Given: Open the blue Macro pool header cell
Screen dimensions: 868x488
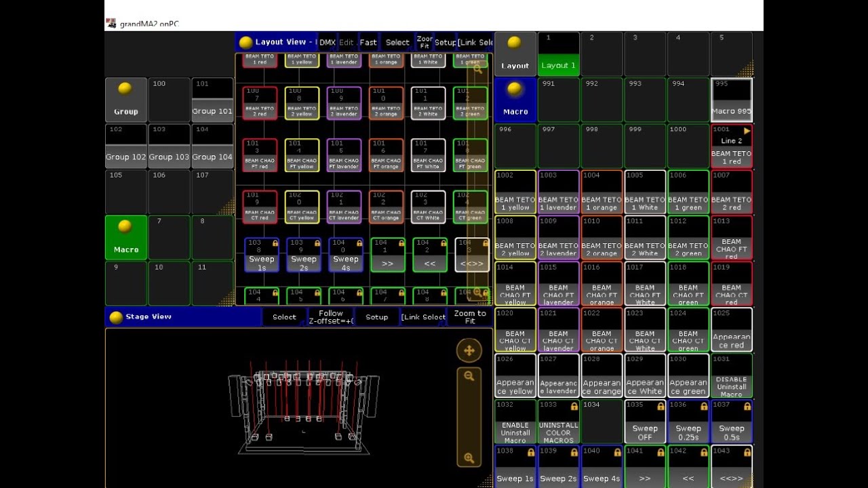Looking at the screenshot, I should click(515, 100).
